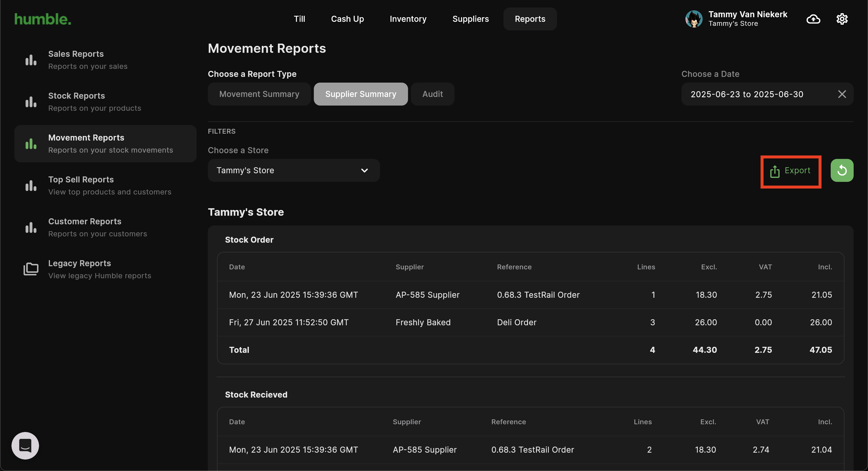868x471 pixels.
Task: Open Customer Reports in sidebar
Action: pyautogui.click(x=105, y=227)
